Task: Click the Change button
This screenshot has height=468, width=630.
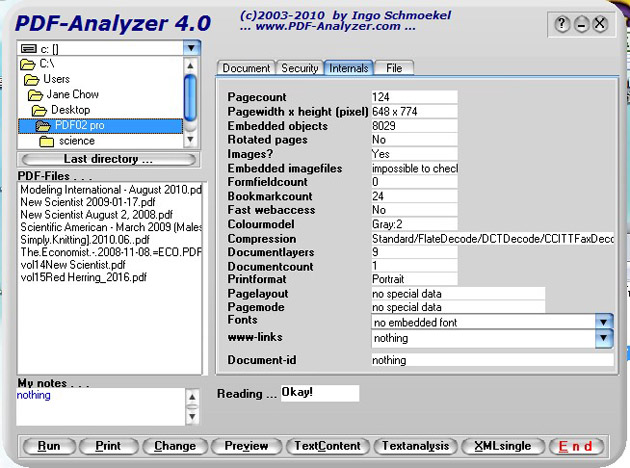Action: pyautogui.click(x=175, y=446)
